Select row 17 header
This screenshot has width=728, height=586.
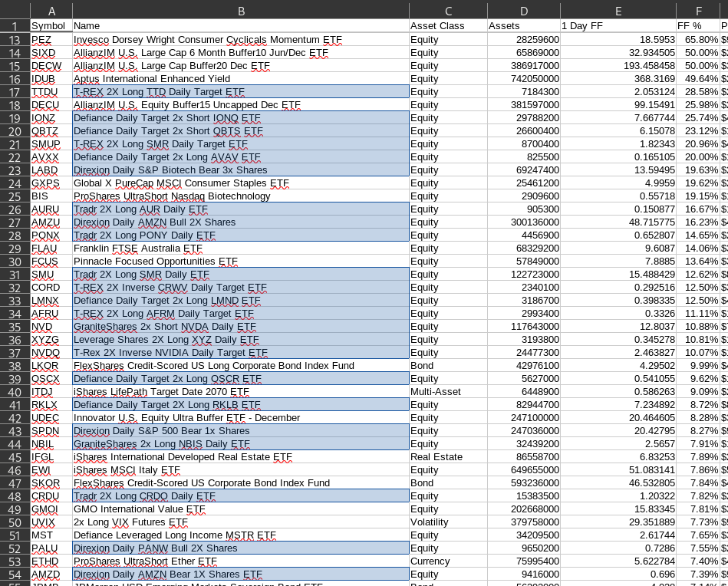(15, 92)
